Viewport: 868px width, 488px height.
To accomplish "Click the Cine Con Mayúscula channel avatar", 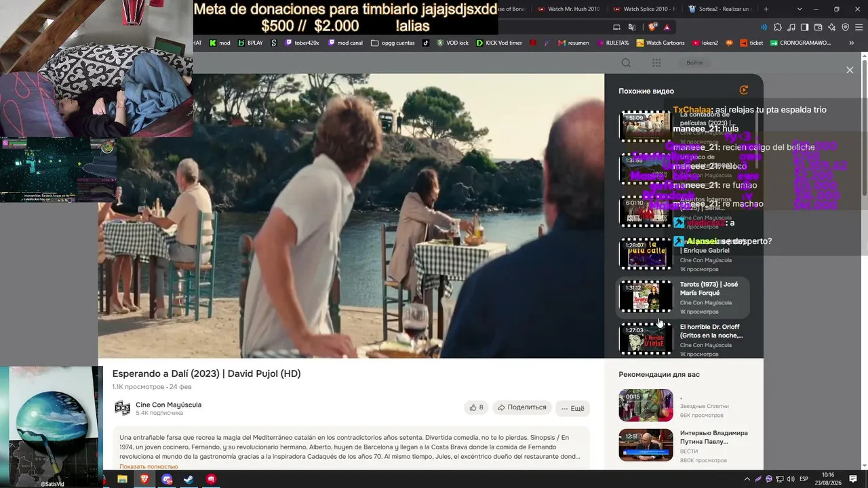I will [122, 407].
